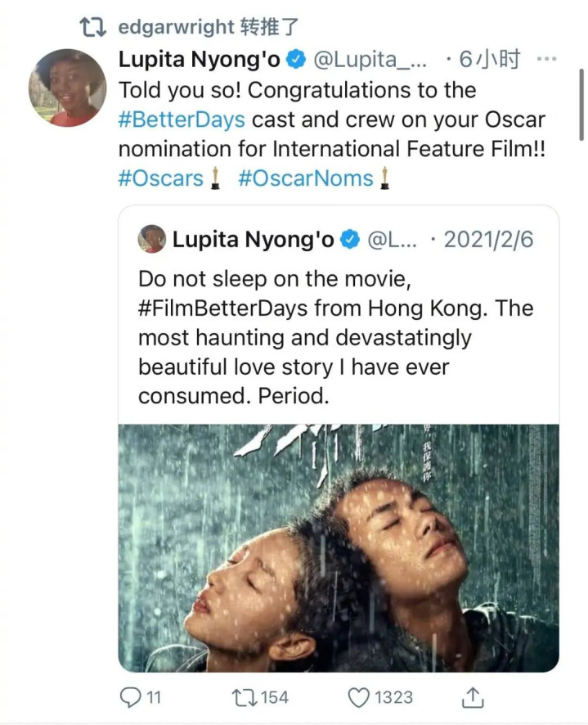View the Better Days movie poster image
Viewport: 588px width, 725px height.
(339, 547)
